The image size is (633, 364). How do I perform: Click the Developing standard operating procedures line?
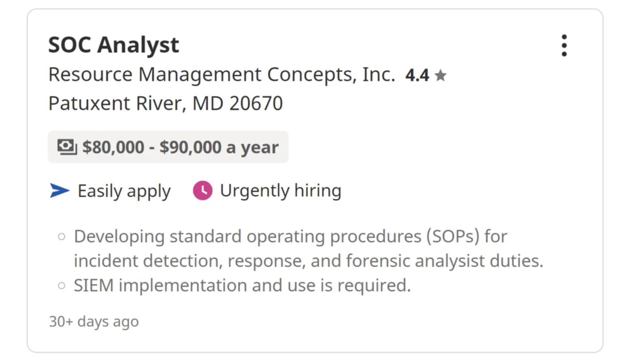[290, 237]
